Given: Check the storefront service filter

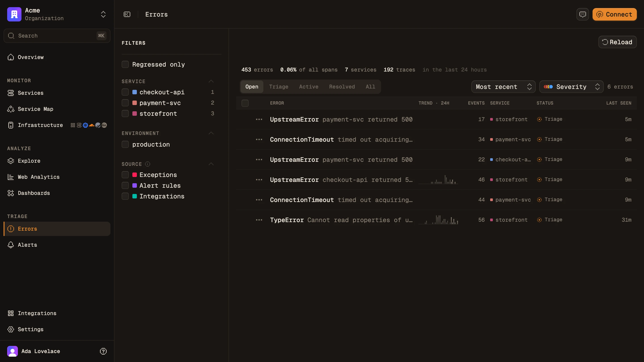Looking at the screenshot, I should click(125, 114).
